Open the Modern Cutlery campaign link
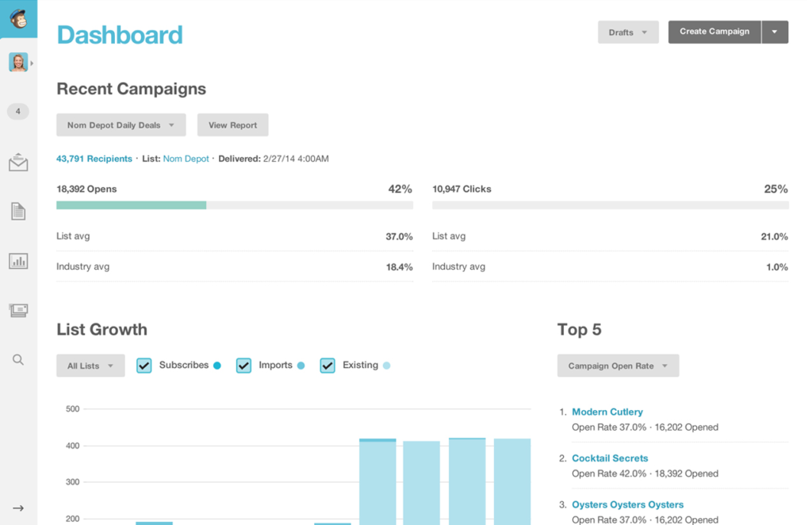Screen dimensions: 812x525 click(607, 412)
